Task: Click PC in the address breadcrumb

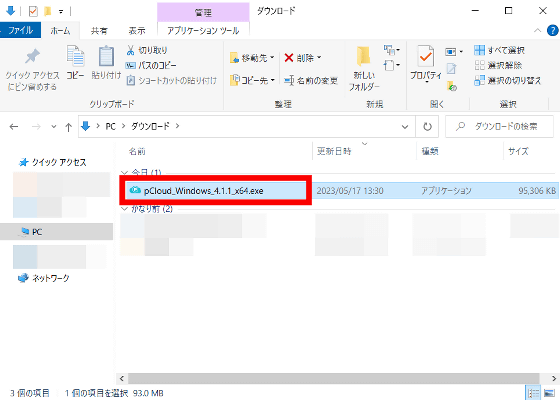Action: click(110, 126)
